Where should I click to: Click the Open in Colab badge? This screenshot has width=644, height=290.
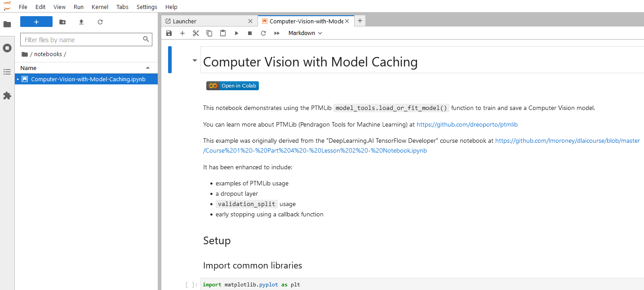tap(232, 86)
